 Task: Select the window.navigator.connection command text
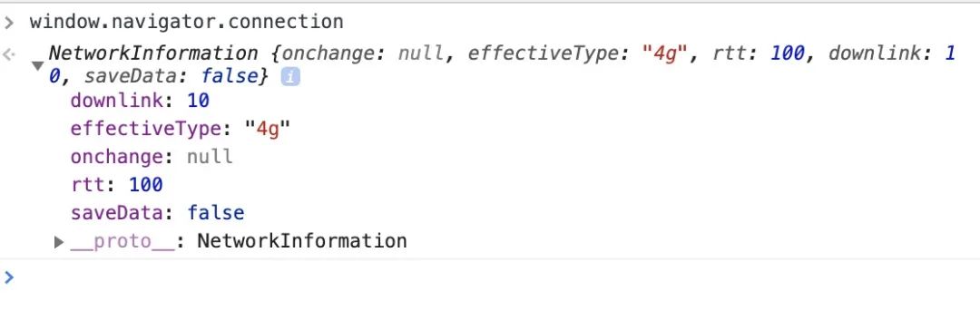point(186,22)
